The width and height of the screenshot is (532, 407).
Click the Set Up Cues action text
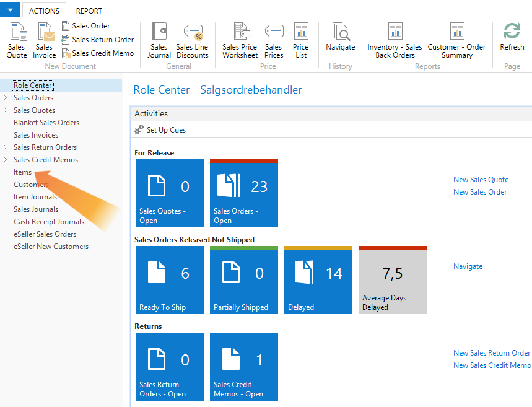click(166, 130)
